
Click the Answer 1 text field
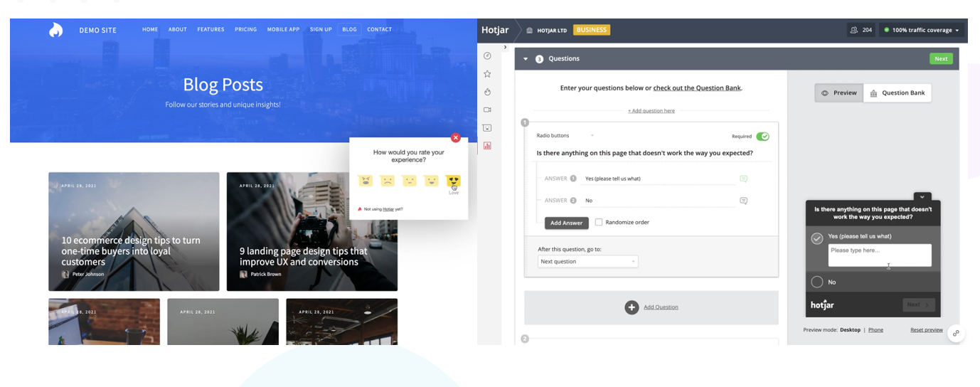tap(659, 179)
